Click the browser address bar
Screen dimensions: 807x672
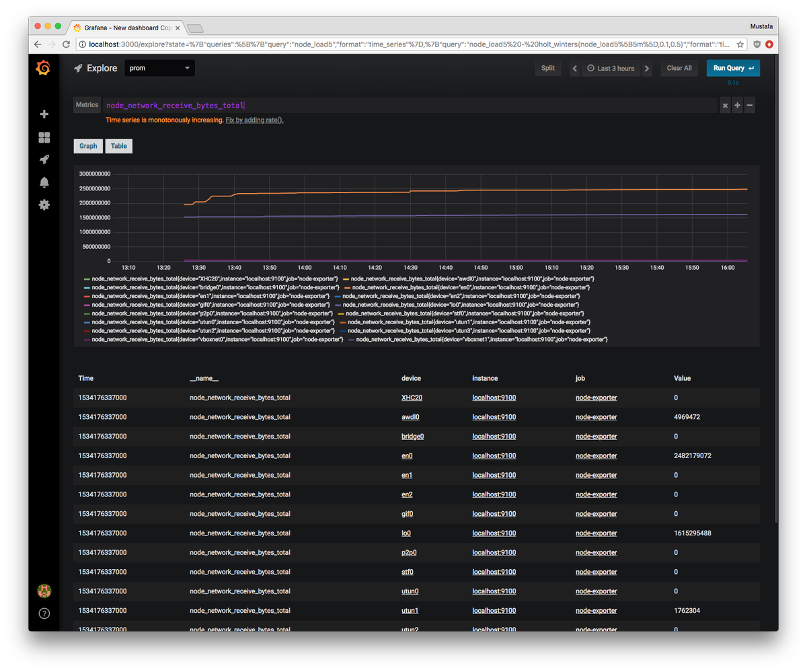(x=410, y=44)
